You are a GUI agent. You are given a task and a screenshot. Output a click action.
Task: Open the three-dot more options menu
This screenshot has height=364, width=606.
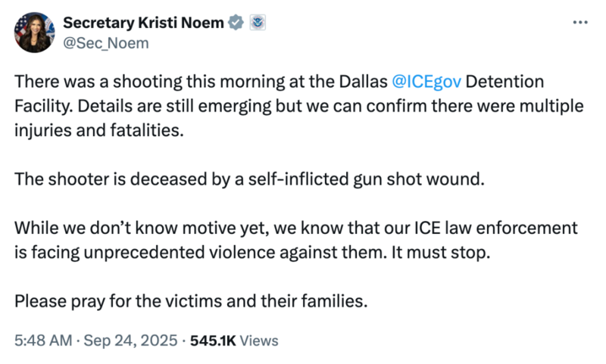(x=579, y=23)
